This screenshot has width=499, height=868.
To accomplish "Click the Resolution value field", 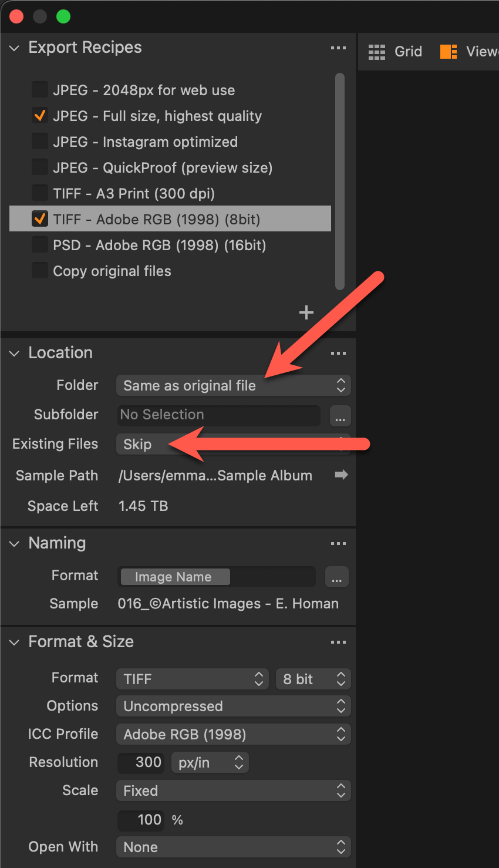I will 141,762.
